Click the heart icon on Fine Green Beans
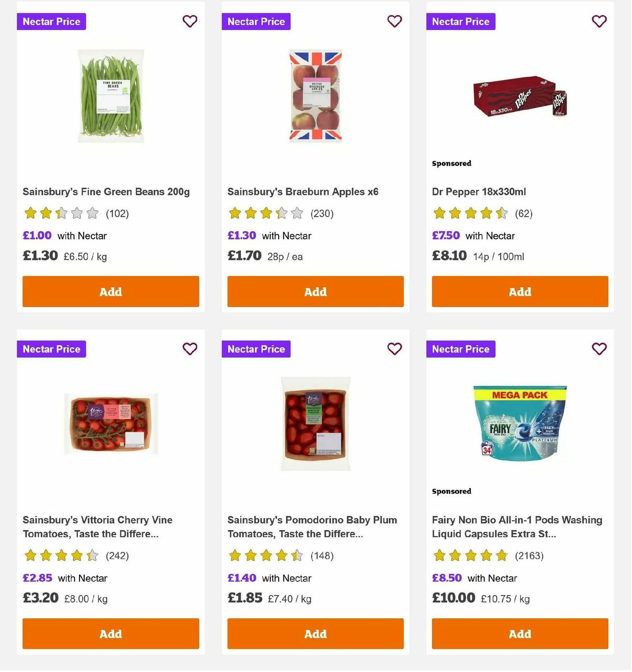Screen dimensions: 632x672 tap(190, 21)
